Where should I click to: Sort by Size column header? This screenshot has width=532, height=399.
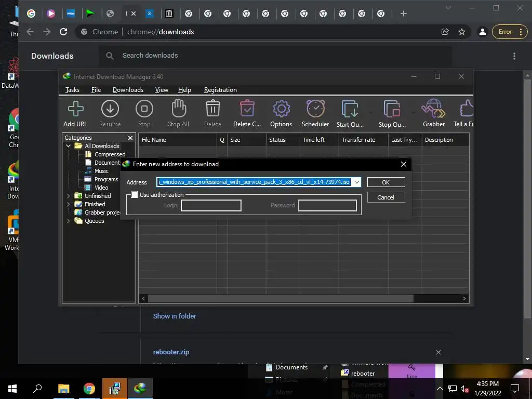pos(246,140)
